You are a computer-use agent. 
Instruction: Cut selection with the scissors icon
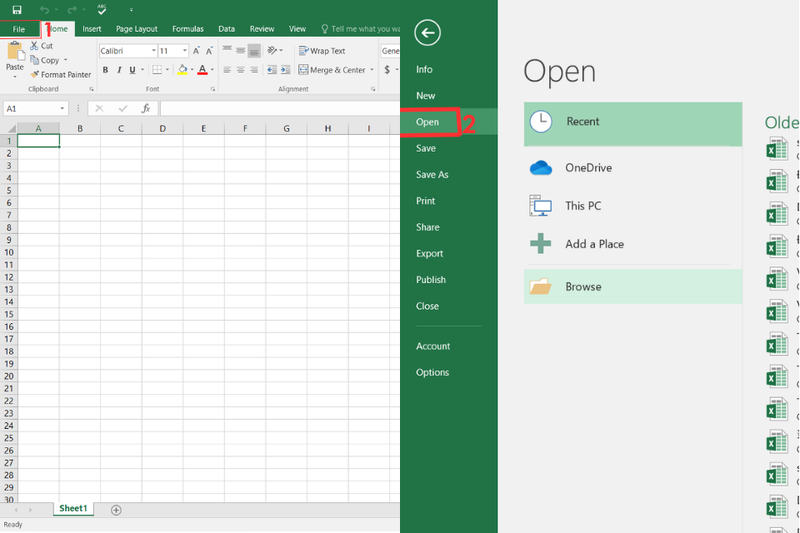click(x=34, y=45)
